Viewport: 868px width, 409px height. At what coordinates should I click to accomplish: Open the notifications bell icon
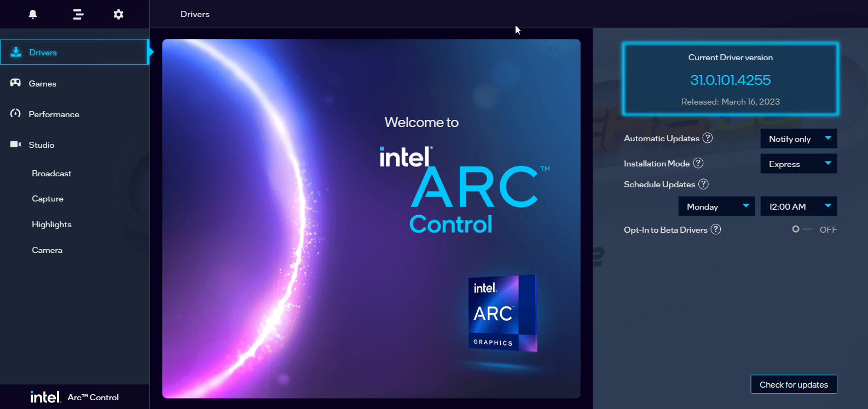(x=33, y=14)
